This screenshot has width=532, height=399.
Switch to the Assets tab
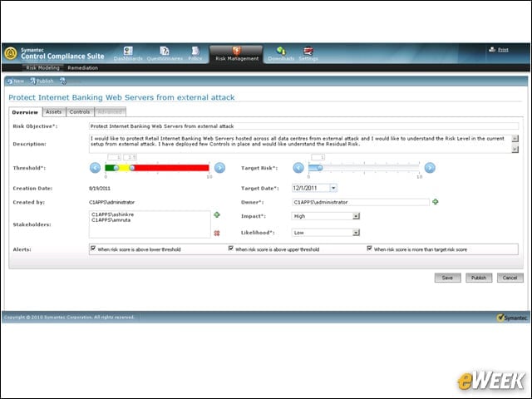click(x=53, y=111)
